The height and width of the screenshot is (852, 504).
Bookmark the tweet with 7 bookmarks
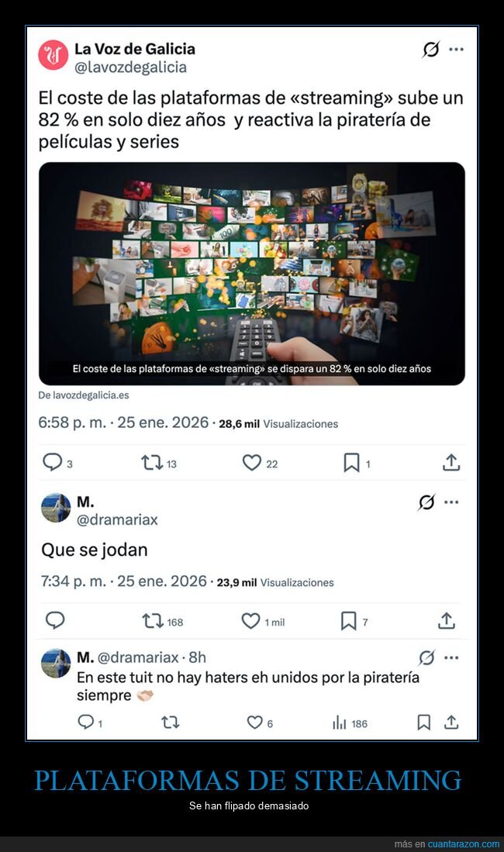coord(348,621)
